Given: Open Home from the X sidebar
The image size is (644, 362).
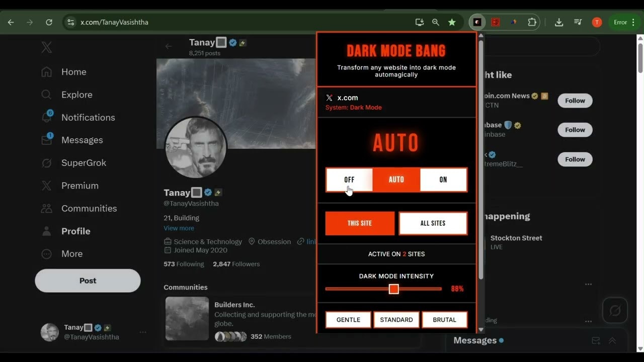Looking at the screenshot, I should (73, 72).
